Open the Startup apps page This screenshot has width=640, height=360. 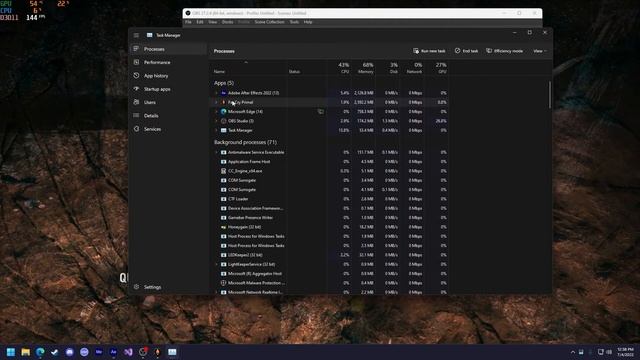168,89
